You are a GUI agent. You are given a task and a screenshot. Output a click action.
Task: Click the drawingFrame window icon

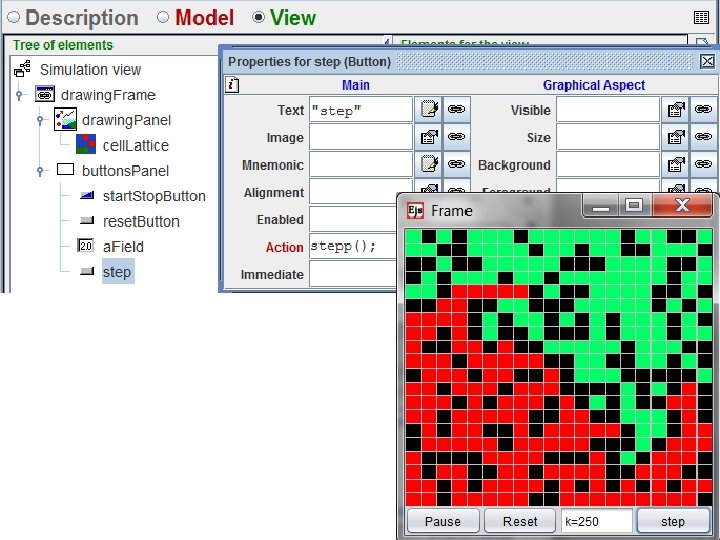click(x=45, y=94)
